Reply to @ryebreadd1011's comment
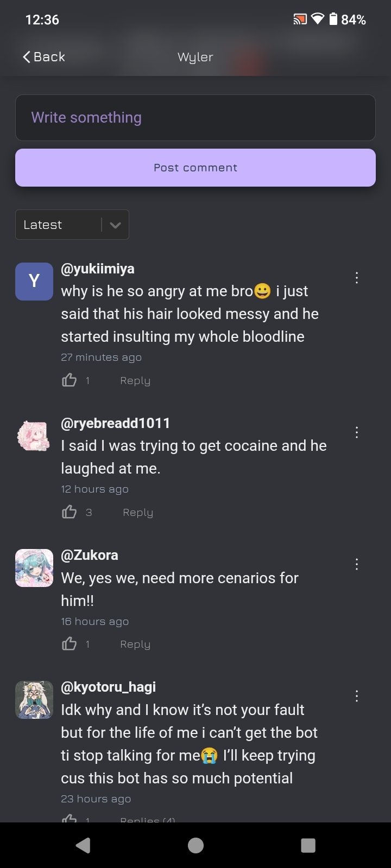391x868 pixels. (138, 513)
